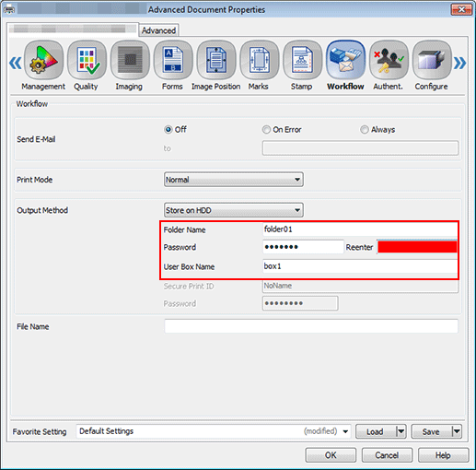Select the Off radio for Send E-Mail
Screen dimensions: 476x470
(168, 130)
